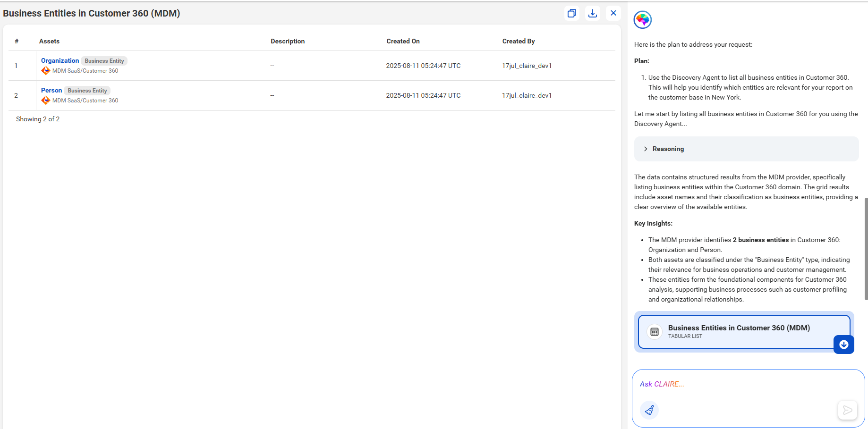Screen dimensions: 868x429
Task: Download the Business Entities table
Action: (593, 13)
